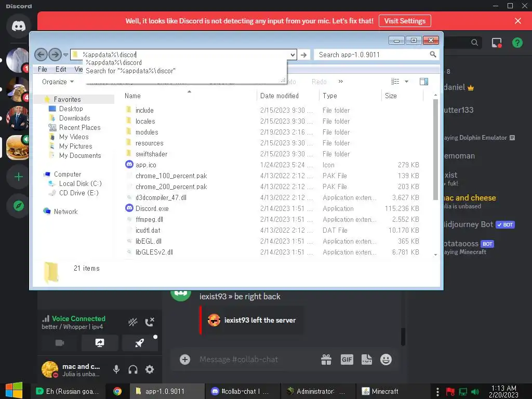Viewport: 532px width, 399px height.
Task: Select Network in navigation pane
Action: [65, 212]
